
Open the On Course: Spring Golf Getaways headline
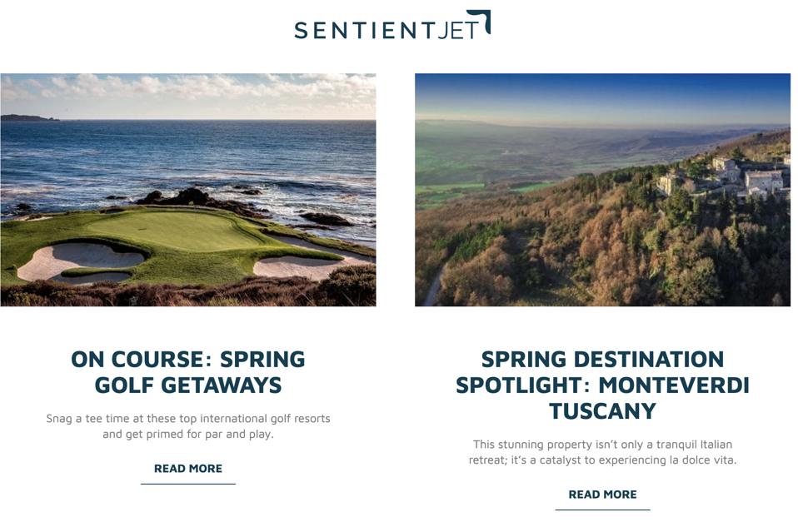[188, 372]
